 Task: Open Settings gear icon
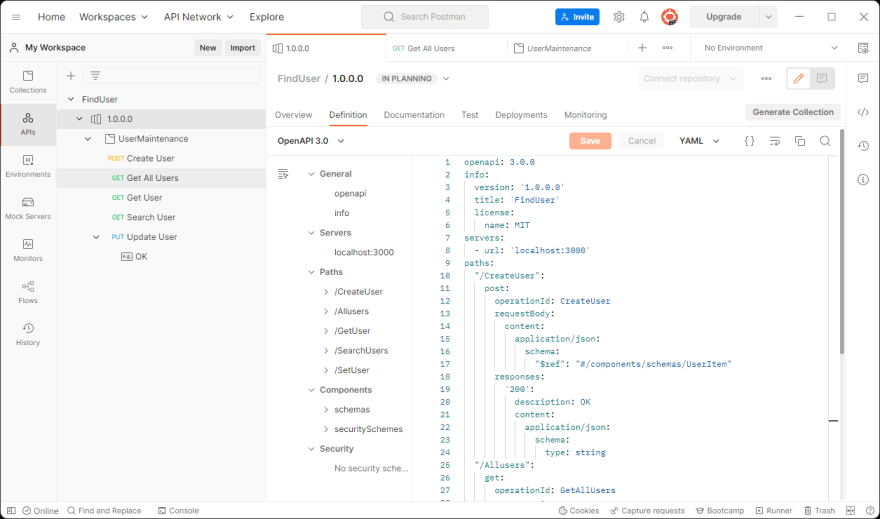click(618, 17)
